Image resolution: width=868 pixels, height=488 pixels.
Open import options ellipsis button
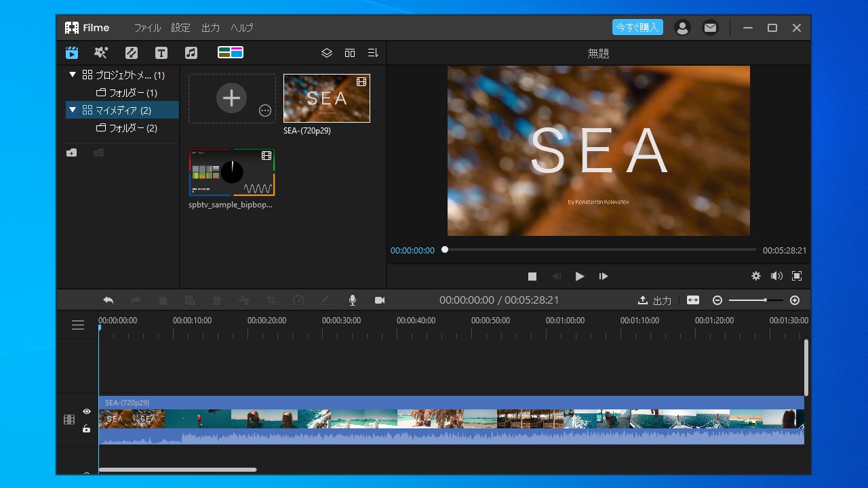click(x=265, y=110)
